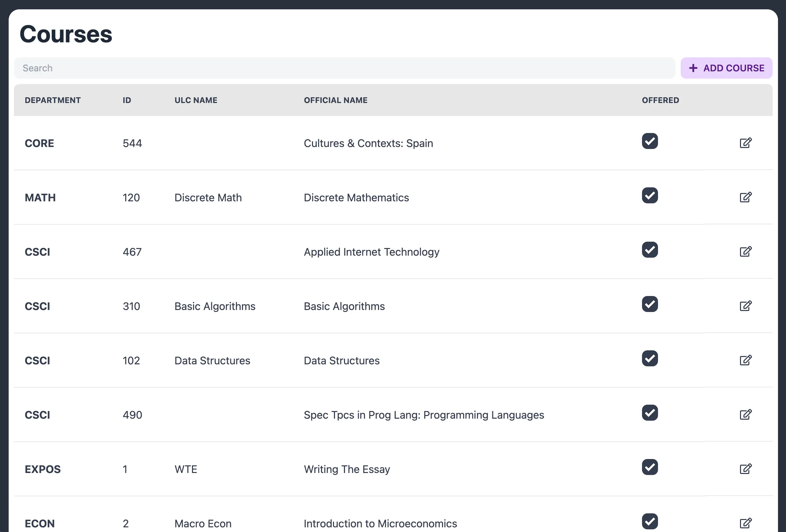This screenshot has width=786, height=532.
Task: Edit the Applied Internet Technology course
Action: [746, 252]
